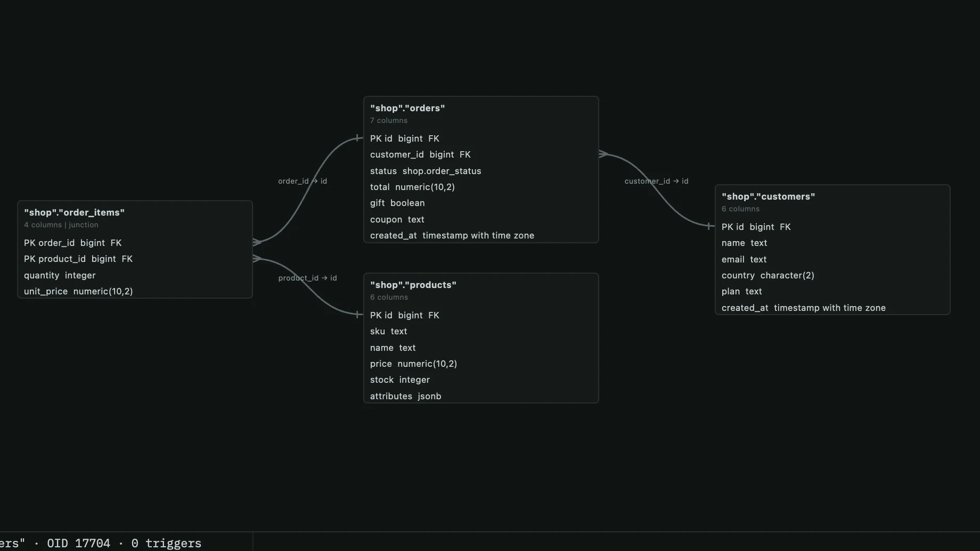Select the "shop"."products" table title

click(x=413, y=285)
